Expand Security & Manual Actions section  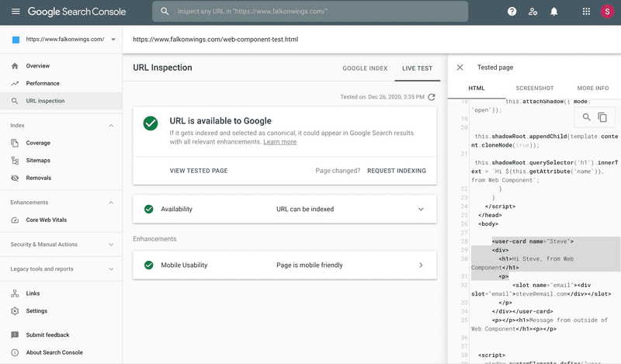111,244
